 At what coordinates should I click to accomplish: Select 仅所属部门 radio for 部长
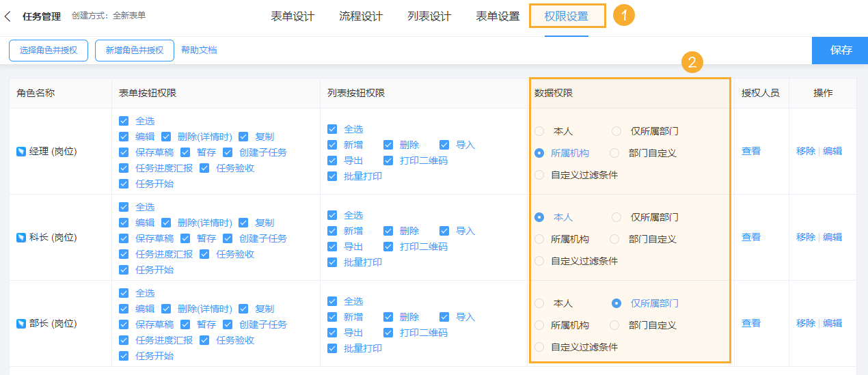click(616, 303)
